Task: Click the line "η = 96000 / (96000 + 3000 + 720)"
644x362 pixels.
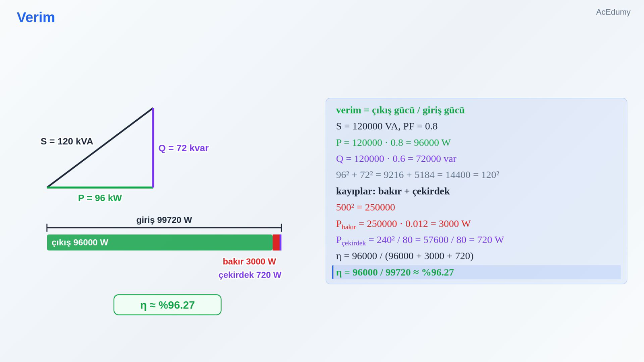Action: pyautogui.click(x=405, y=256)
